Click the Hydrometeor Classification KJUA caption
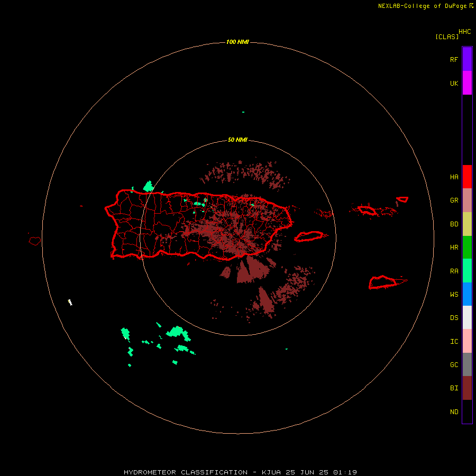Image resolution: width=476 pixels, height=476 pixels. tap(240, 472)
